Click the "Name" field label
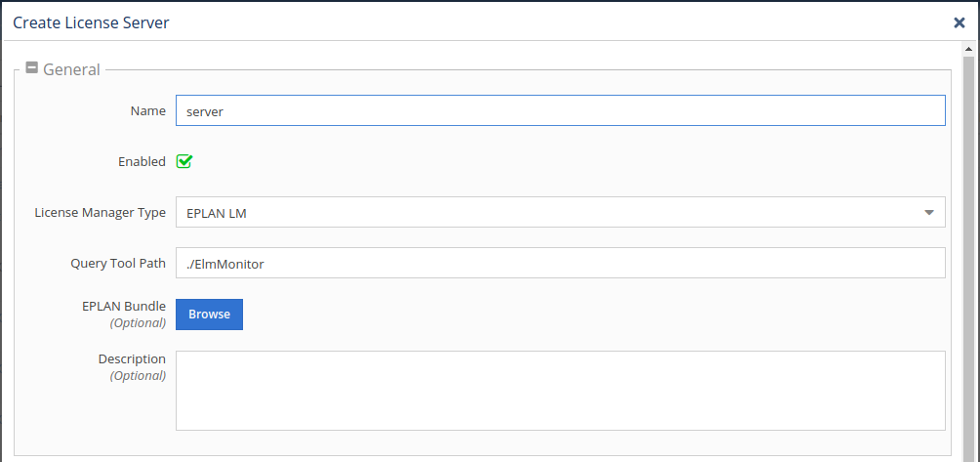Image resolution: width=980 pixels, height=462 pixels. [x=147, y=111]
